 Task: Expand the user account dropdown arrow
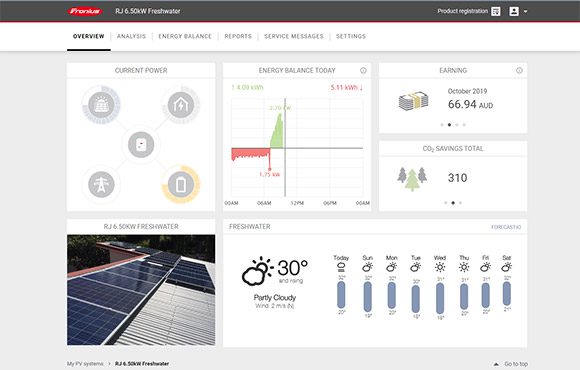tap(525, 11)
